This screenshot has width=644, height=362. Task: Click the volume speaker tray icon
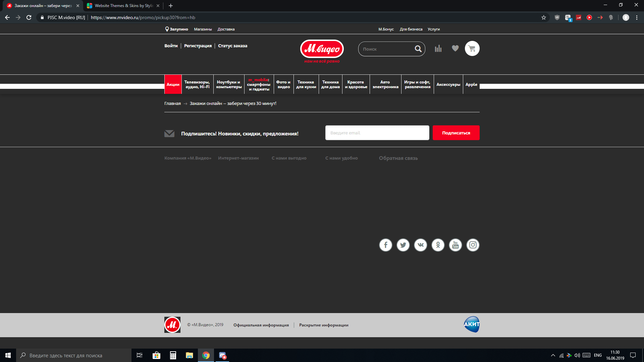point(577,355)
